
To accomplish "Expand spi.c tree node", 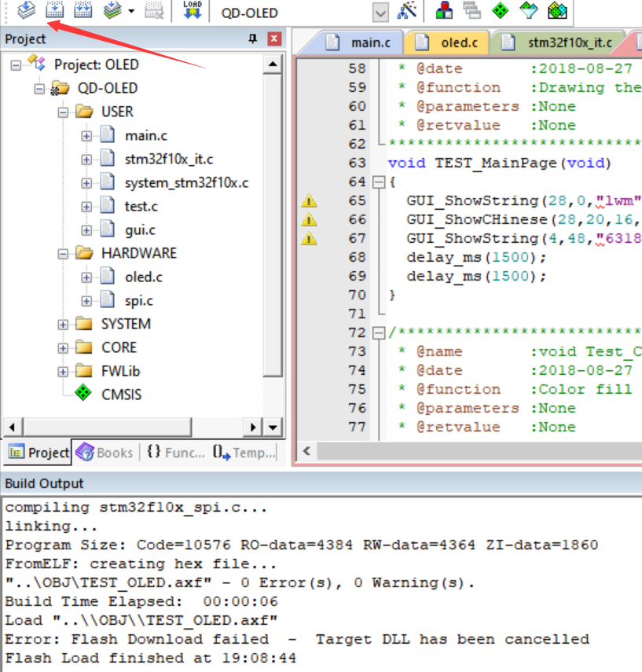I will tap(86, 301).
